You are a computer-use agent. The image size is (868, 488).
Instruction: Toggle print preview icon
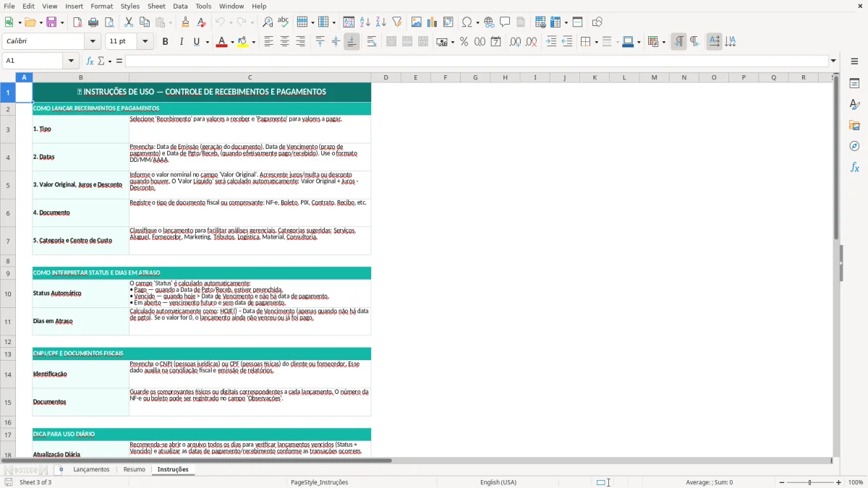pos(109,22)
